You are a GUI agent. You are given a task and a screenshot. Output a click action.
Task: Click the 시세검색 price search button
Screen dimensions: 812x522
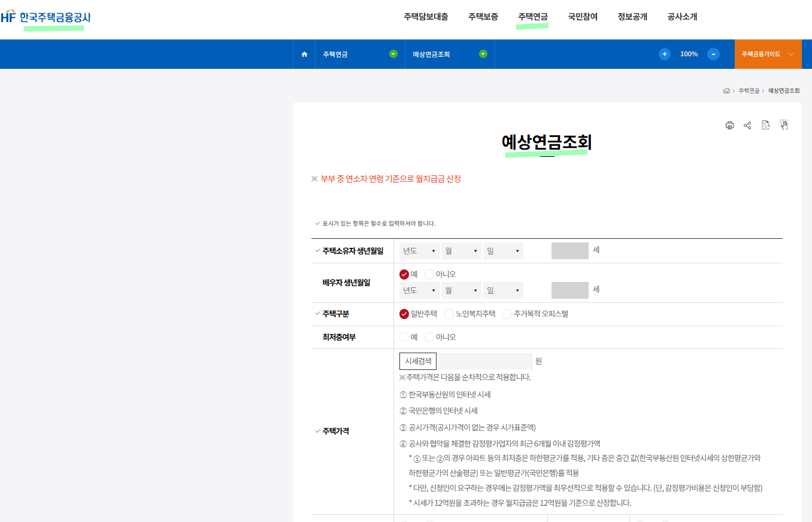(x=417, y=361)
